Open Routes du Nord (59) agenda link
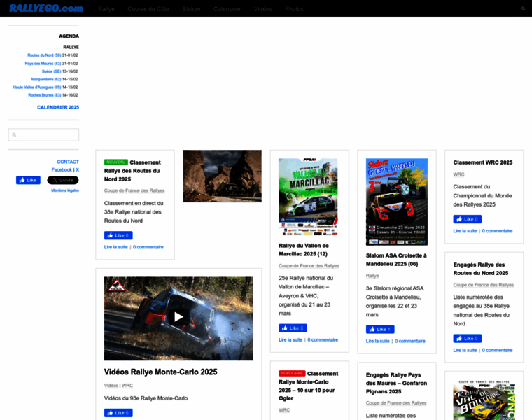Image resolution: width=532 pixels, height=420 pixels. point(44,55)
